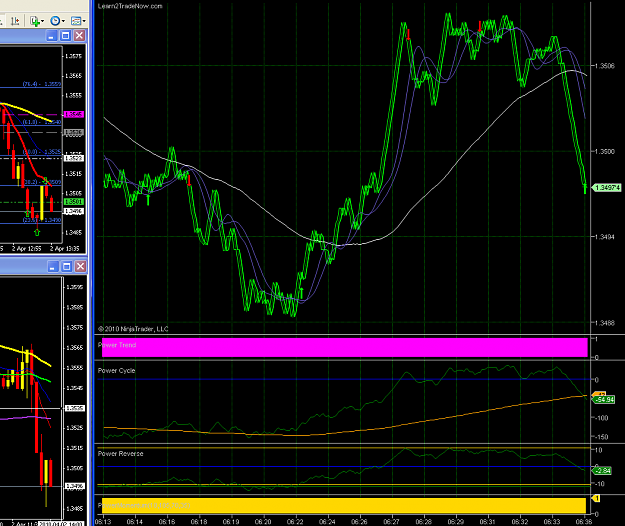Select the magenta Power Trend indicator bar
The image size is (625, 526).
tap(344, 347)
